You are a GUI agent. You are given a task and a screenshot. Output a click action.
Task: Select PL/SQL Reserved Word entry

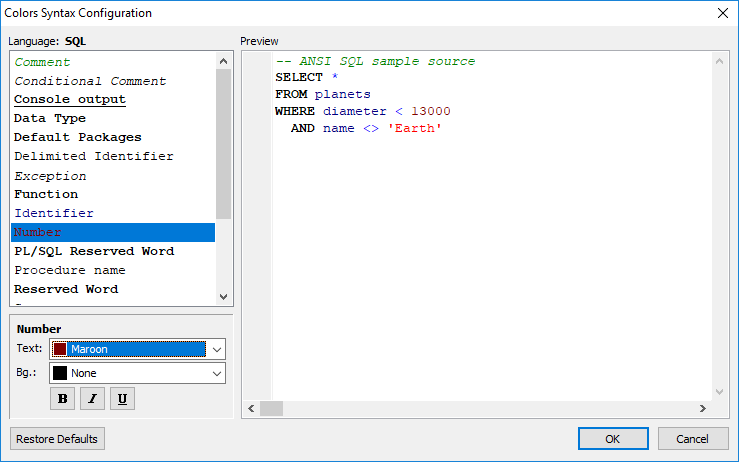[113, 251]
